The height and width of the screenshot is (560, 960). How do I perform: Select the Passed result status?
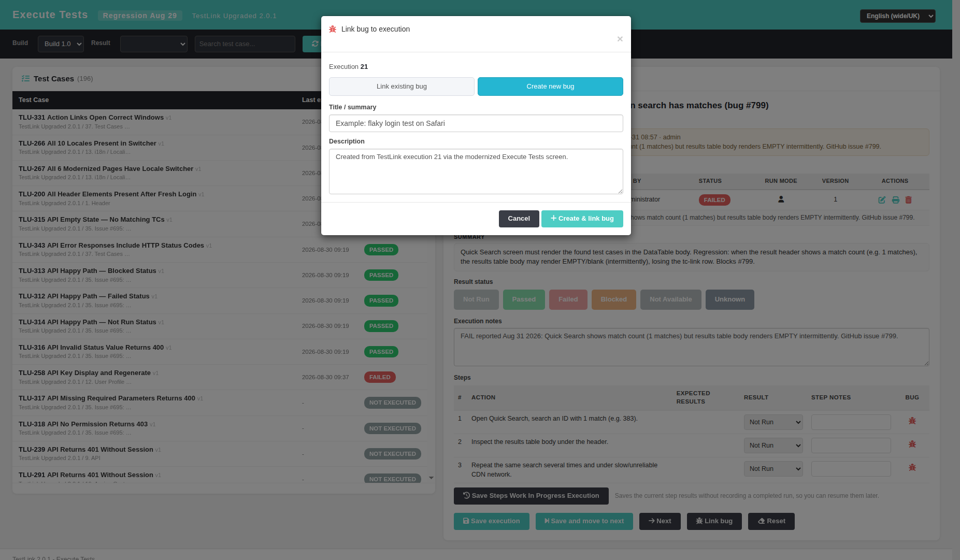524,299
